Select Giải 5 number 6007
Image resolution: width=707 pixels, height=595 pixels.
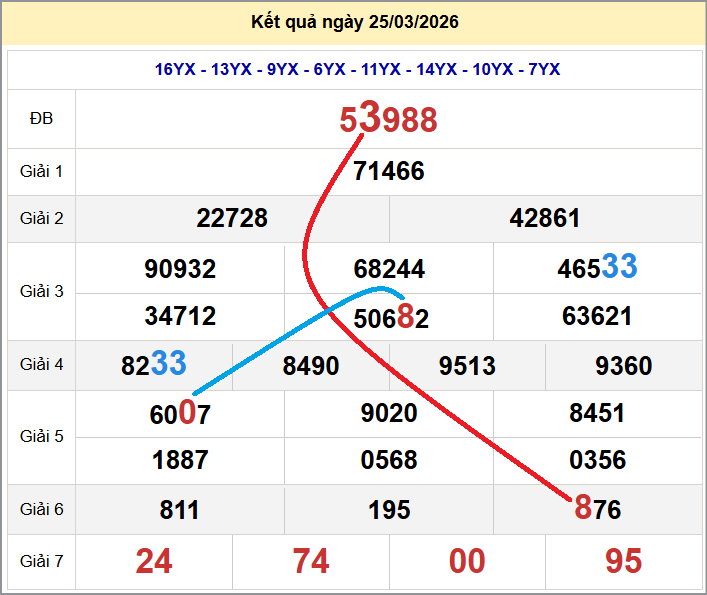click(x=180, y=413)
